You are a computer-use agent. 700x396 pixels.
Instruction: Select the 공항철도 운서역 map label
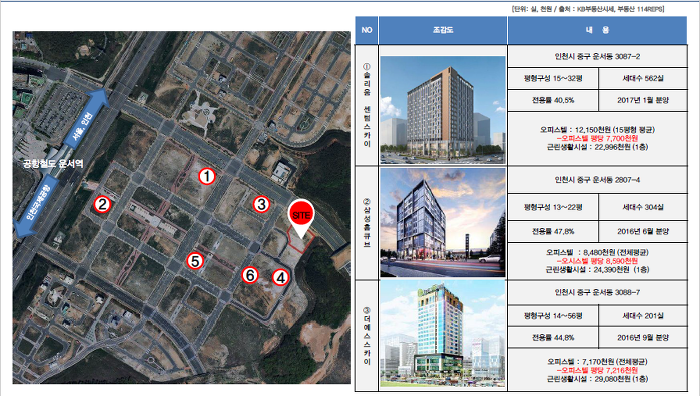(x=53, y=164)
